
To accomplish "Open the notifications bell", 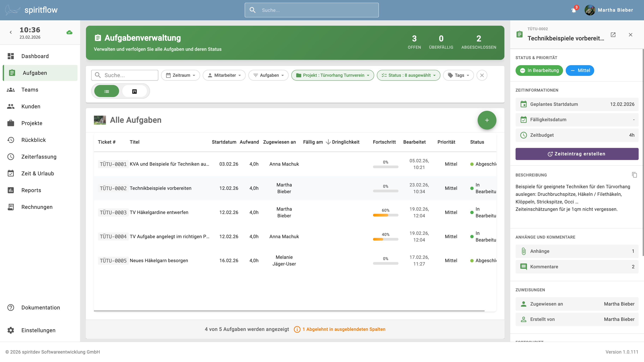I will [x=574, y=10].
